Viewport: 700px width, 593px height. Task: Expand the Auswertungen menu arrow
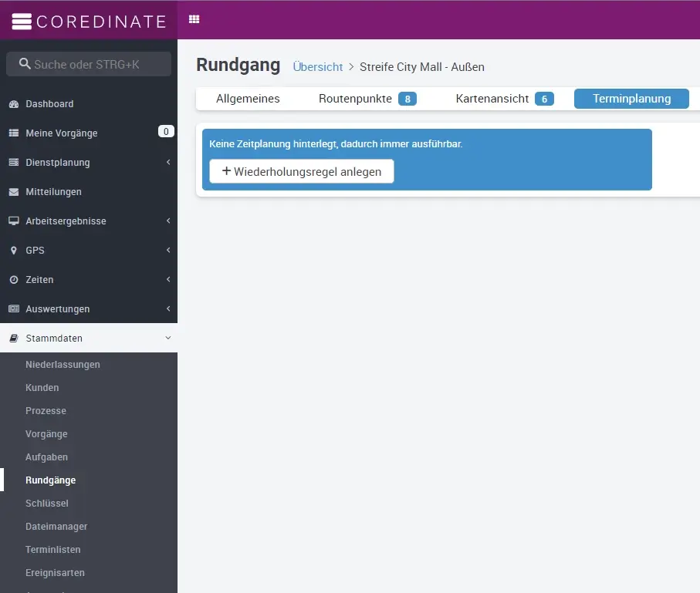(167, 309)
